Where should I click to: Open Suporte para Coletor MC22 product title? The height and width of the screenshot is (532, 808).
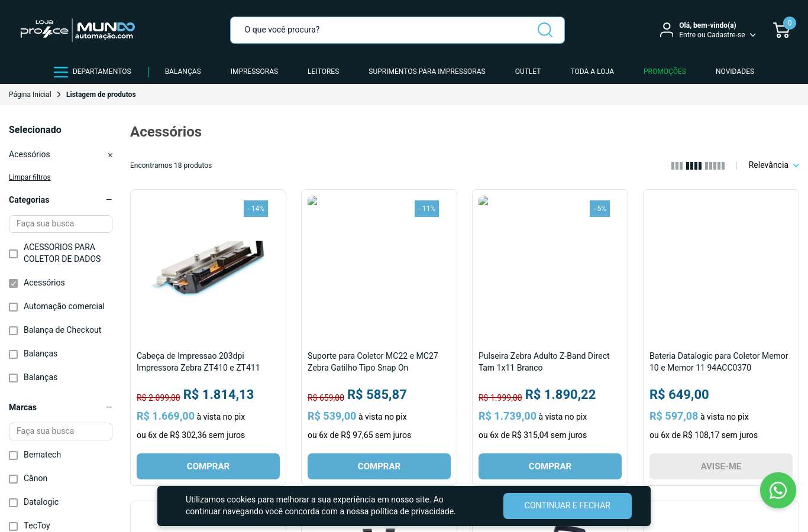pyautogui.click(x=373, y=362)
